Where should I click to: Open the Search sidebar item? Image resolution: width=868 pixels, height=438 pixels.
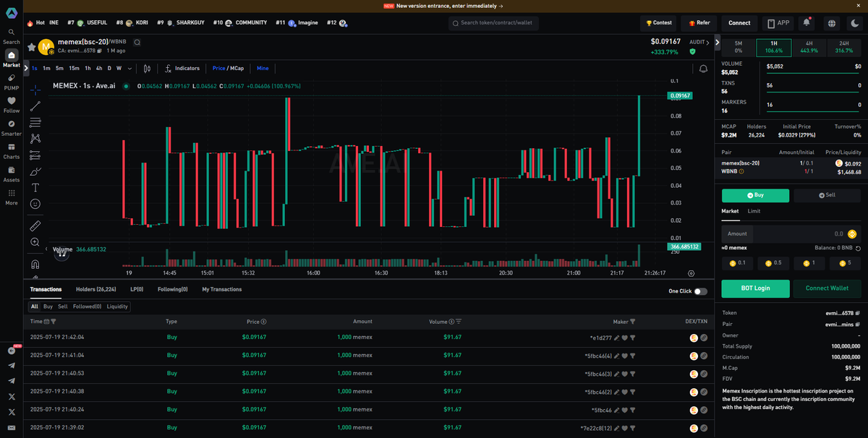12,36
